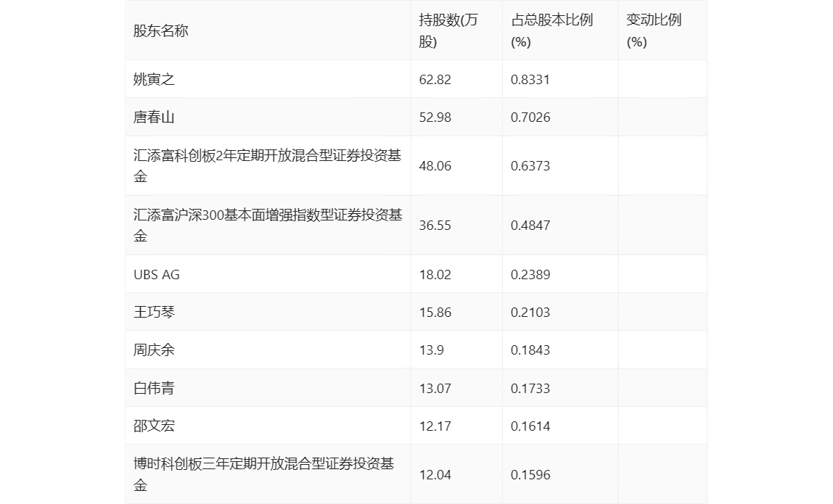Select shareholder name 唐春山
This screenshot has width=833, height=504.
click(154, 117)
